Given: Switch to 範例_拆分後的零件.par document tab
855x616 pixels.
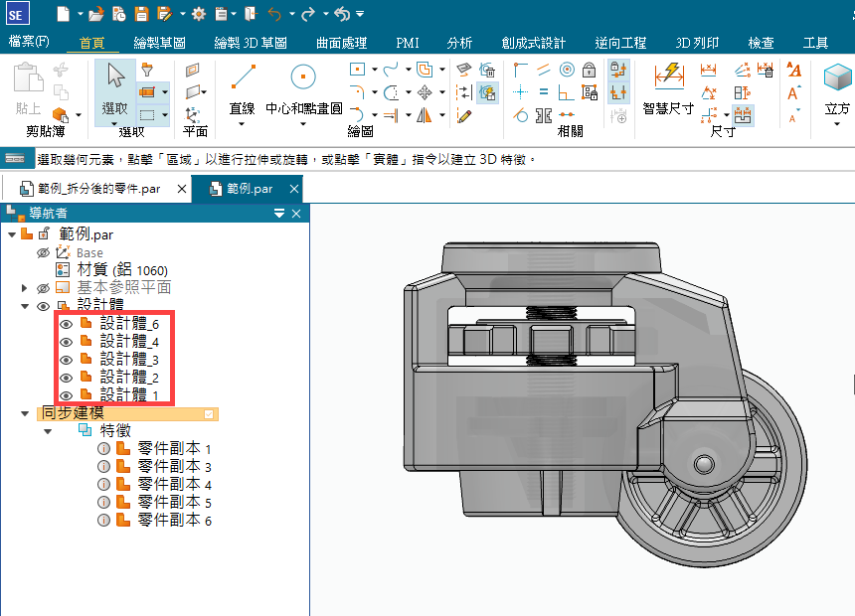Looking at the screenshot, I should click(99, 189).
